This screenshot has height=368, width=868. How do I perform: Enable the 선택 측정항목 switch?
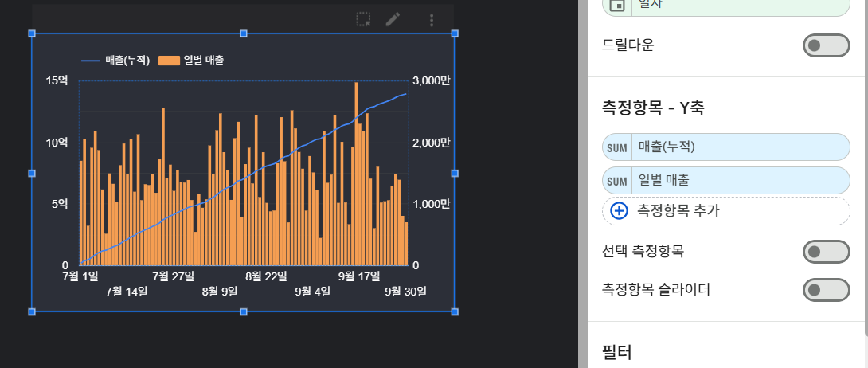coord(826,252)
